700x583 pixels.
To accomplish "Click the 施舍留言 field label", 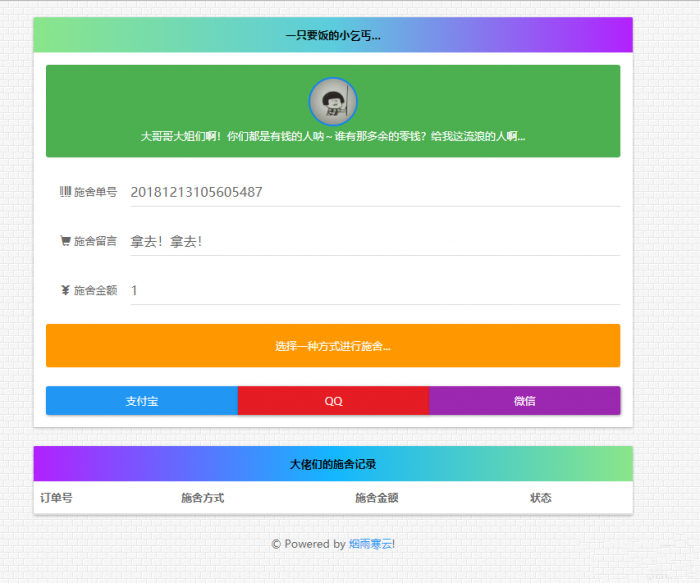I will pos(95,241).
